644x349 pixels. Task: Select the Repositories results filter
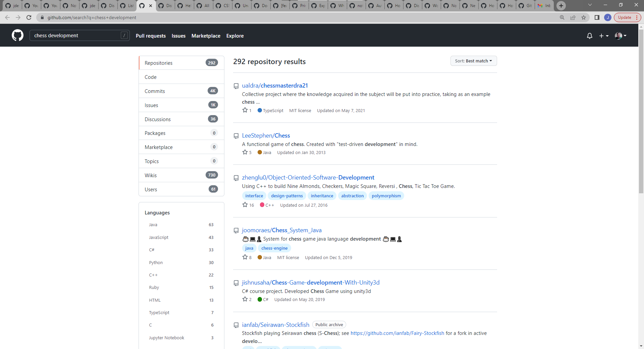pos(181,63)
